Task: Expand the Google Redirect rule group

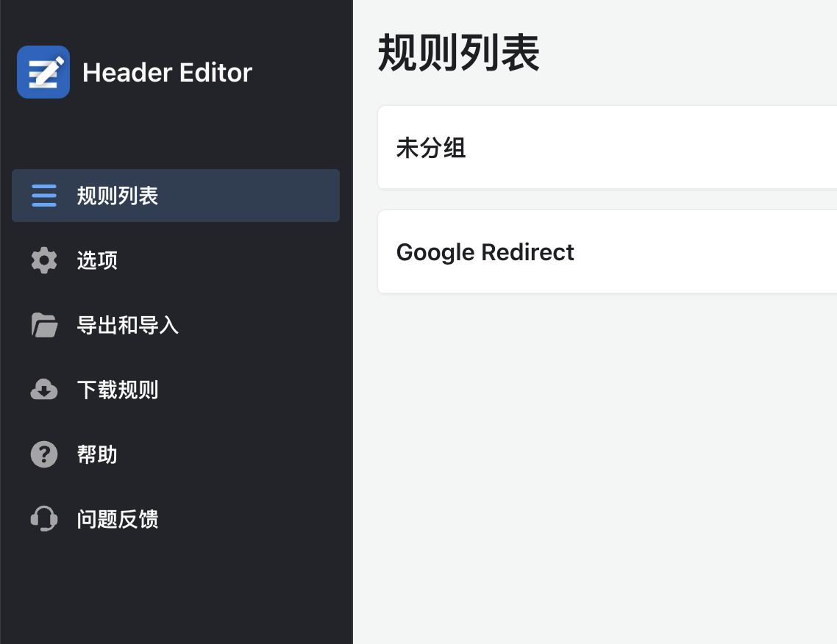Action: point(607,251)
